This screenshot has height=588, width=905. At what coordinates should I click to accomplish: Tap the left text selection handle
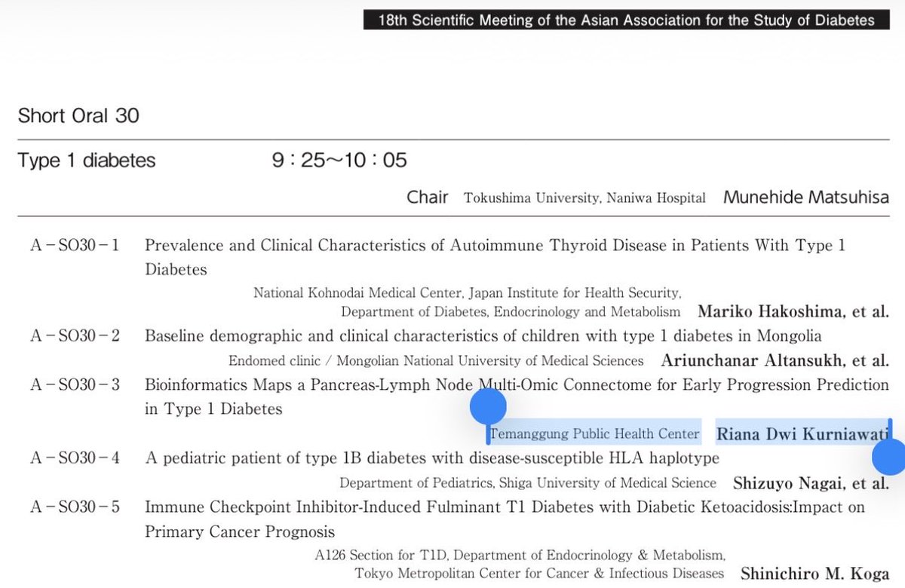tap(488, 408)
